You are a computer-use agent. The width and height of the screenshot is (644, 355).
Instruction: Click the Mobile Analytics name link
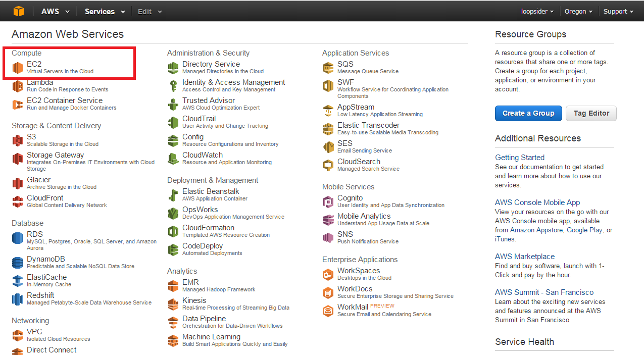click(364, 216)
